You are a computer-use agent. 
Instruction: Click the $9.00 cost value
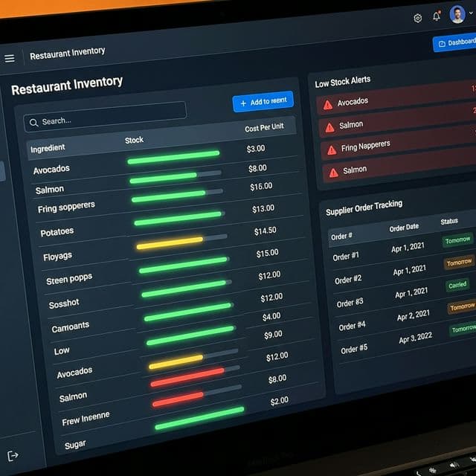273,335
